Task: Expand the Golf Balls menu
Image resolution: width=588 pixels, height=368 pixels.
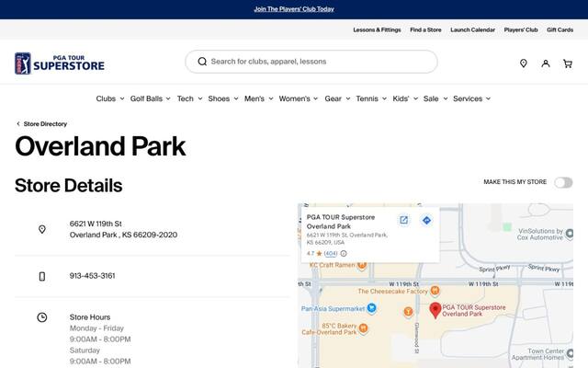Action: pyautogui.click(x=151, y=98)
